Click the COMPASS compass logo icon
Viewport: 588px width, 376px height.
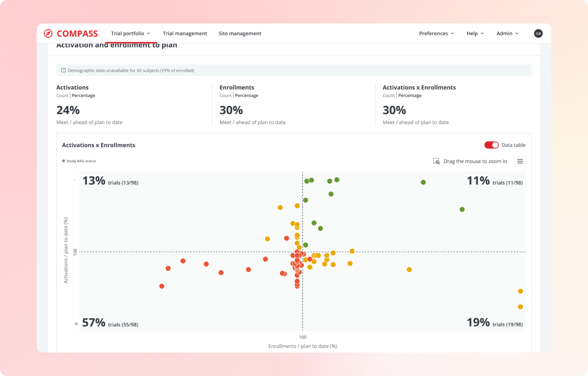coord(48,33)
